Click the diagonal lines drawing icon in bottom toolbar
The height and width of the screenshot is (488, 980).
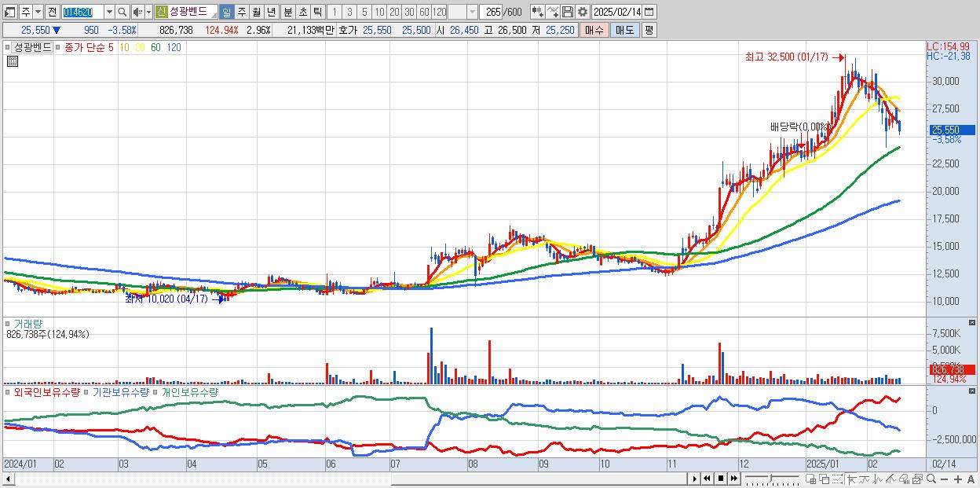891,479
